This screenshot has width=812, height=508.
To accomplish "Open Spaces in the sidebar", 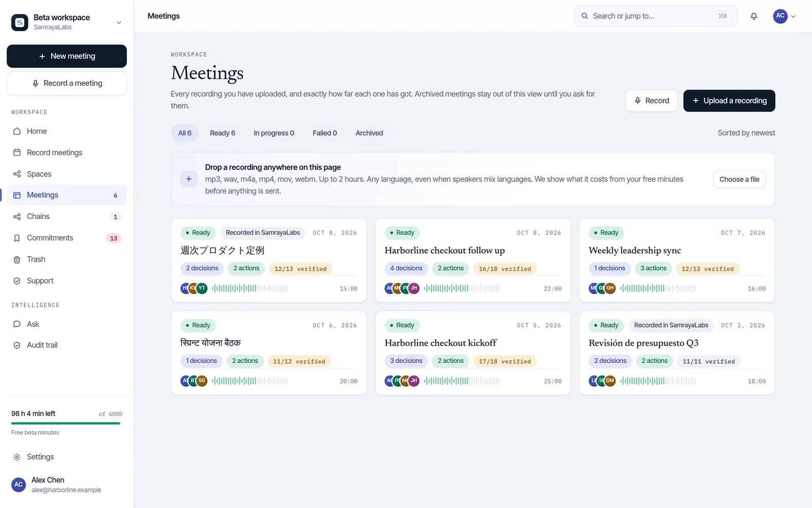I will point(66,174).
